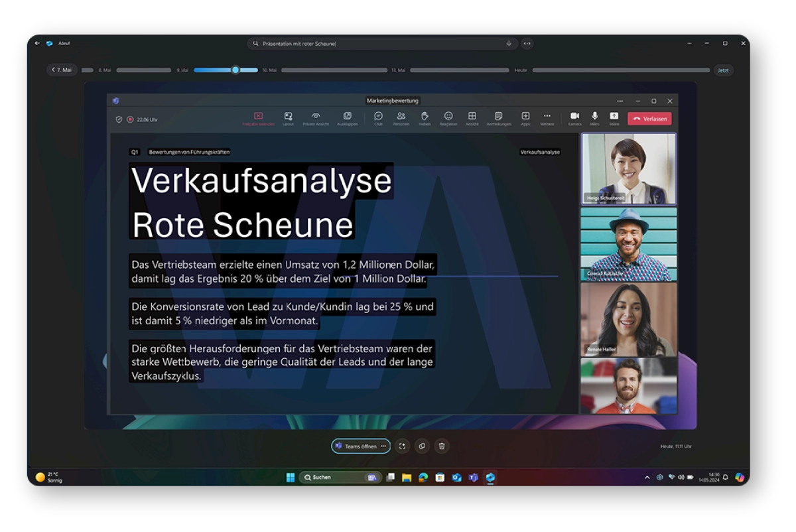Expand options next to Teams öffnen
This screenshot has width=796, height=532.
pos(383,446)
